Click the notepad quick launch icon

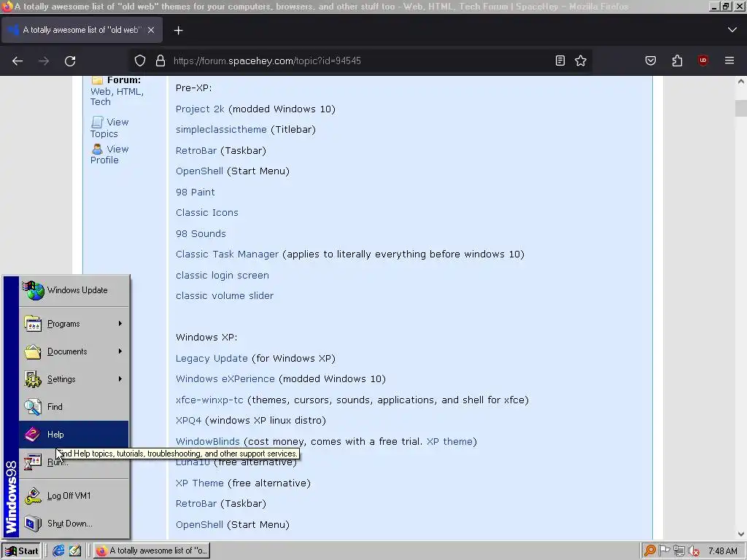(x=75, y=551)
